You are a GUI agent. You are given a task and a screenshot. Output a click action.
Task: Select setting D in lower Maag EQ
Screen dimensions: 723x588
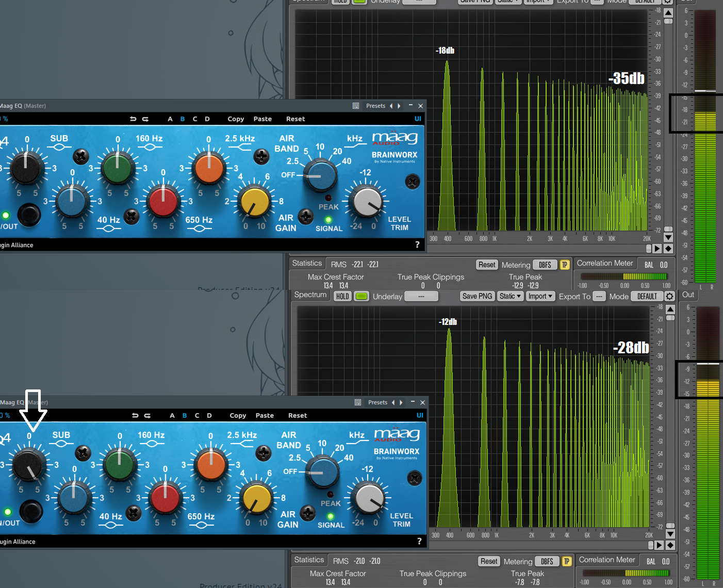pyautogui.click(x=209, y=416)
